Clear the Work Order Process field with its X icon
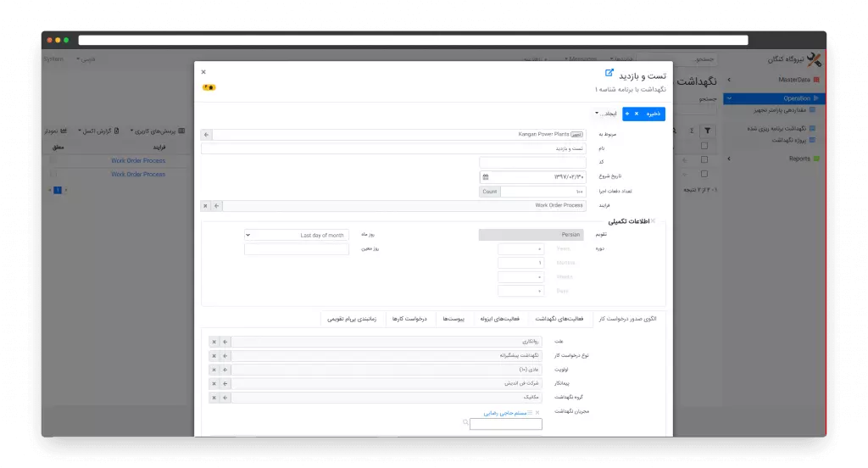 click(205, 205)
